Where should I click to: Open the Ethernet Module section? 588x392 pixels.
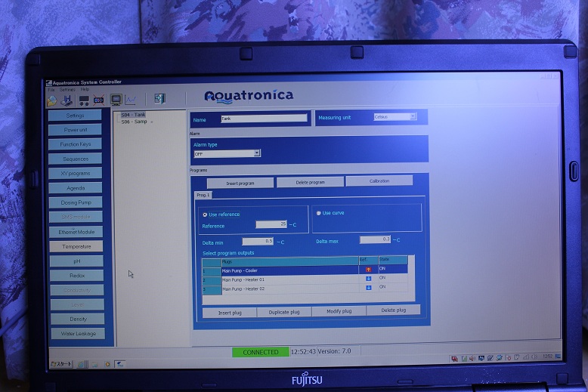point(76,232)
